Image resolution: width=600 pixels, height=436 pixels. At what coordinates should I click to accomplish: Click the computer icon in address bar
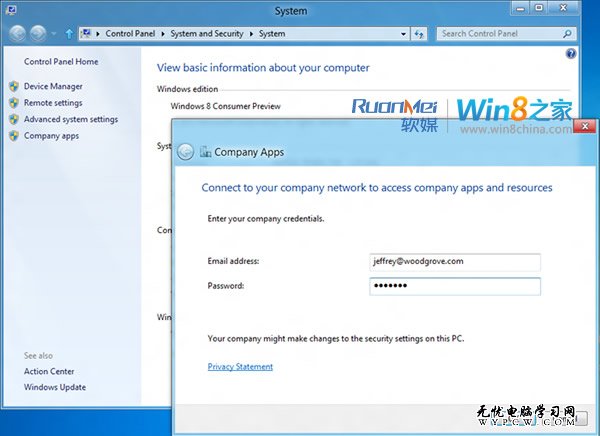tap(86, 33)
